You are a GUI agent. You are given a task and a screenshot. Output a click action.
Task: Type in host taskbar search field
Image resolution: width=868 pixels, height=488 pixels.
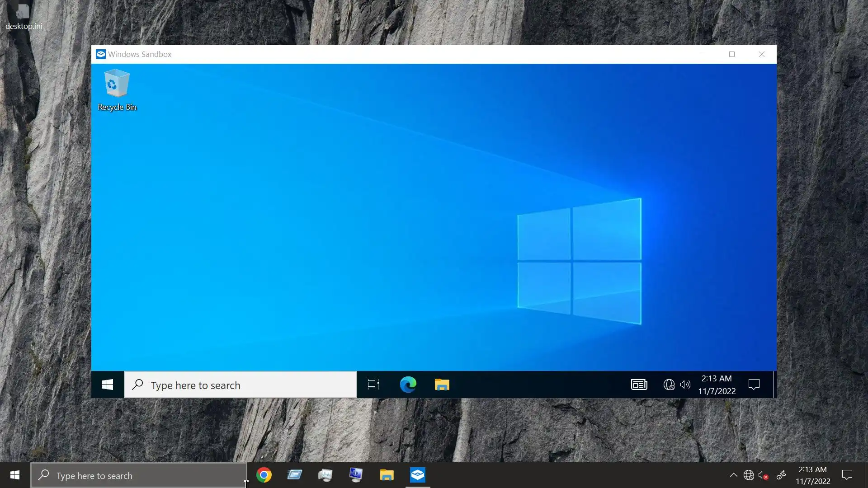pyautogui.click(x=139, y=475)
